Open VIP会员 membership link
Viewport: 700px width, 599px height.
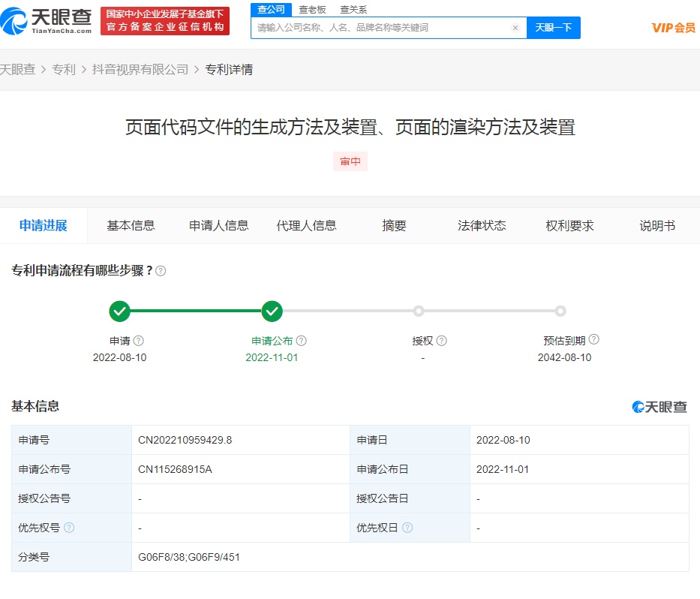(673, 28)
